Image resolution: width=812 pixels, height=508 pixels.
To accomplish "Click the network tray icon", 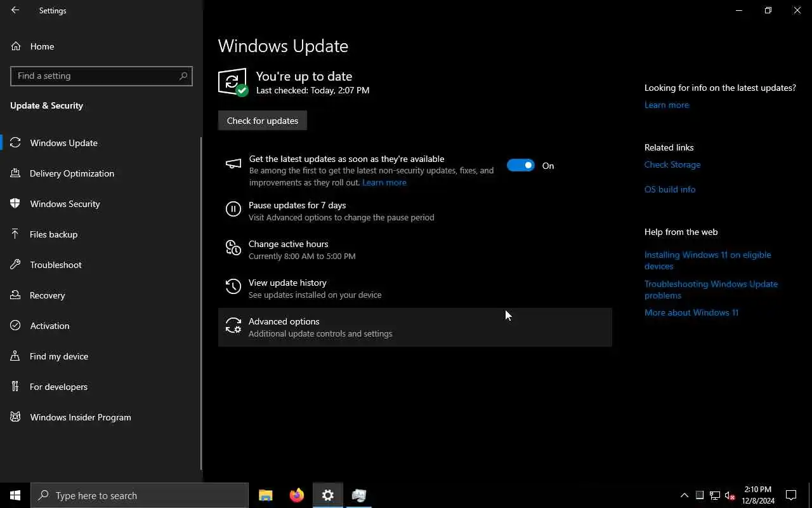I will pyautogui.click(x=715, y=495).
